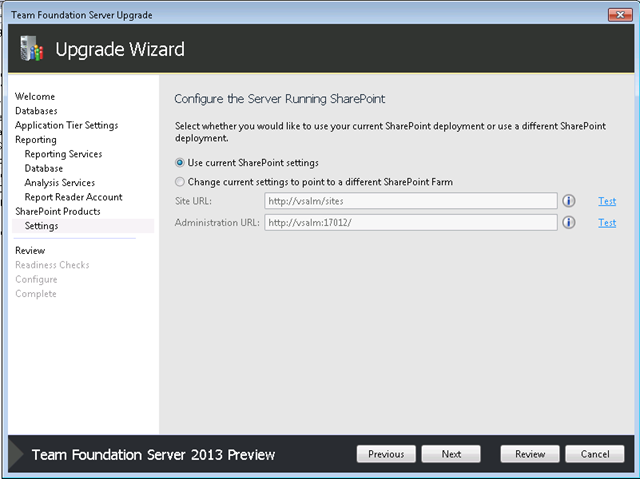Click the info icon beside Site URL
640x479 pixels.
click(569, 201)
